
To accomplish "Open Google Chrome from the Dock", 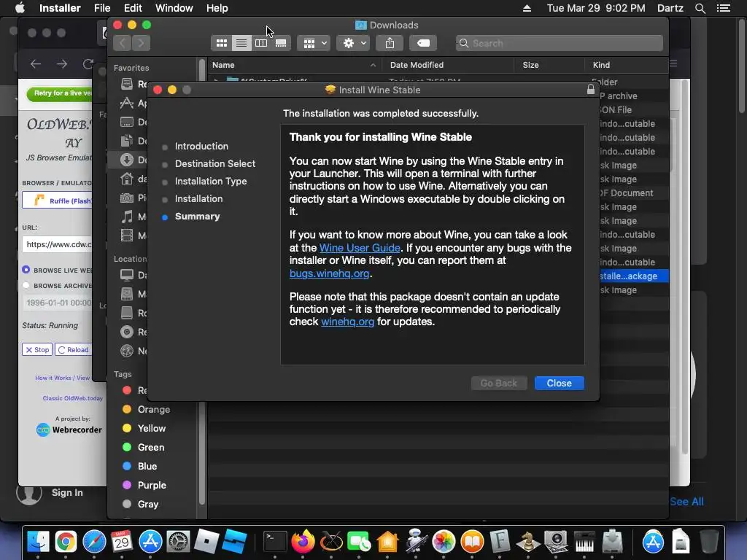I will 66,542.
